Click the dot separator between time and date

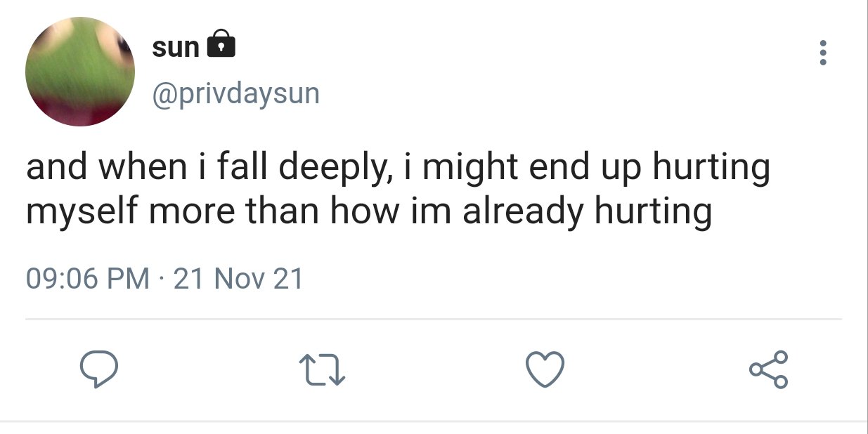tap(162, 280)
